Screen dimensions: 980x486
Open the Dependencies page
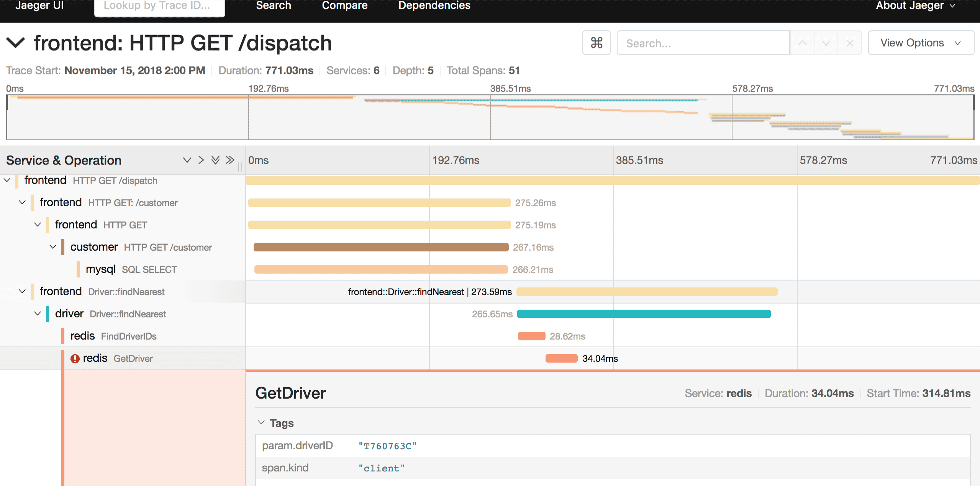pyautogui.click(x=434, y=6)
